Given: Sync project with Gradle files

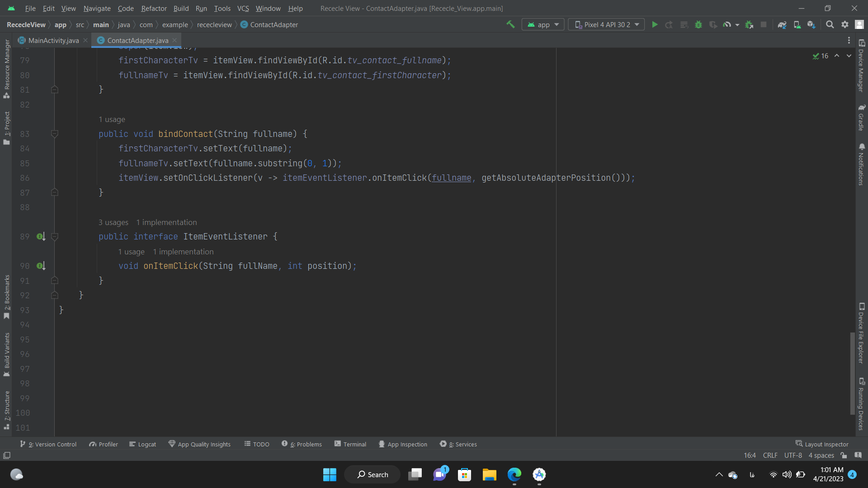Looking at the screenshot, I should click(782, 24).
